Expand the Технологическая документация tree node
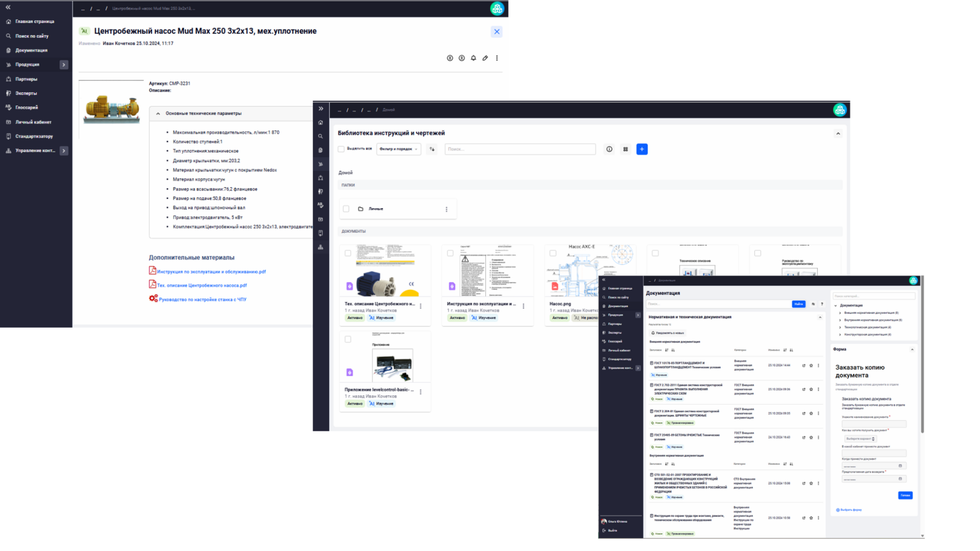The image size is (980, 551). pos(840,327)
